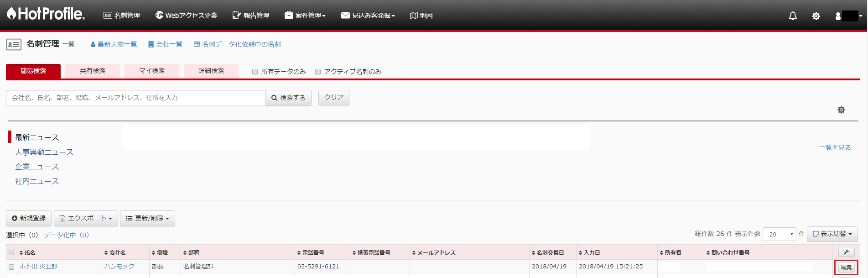
Task: Check the row checkbox for ホト田 炎五郎
Action: tap(11, 267)
